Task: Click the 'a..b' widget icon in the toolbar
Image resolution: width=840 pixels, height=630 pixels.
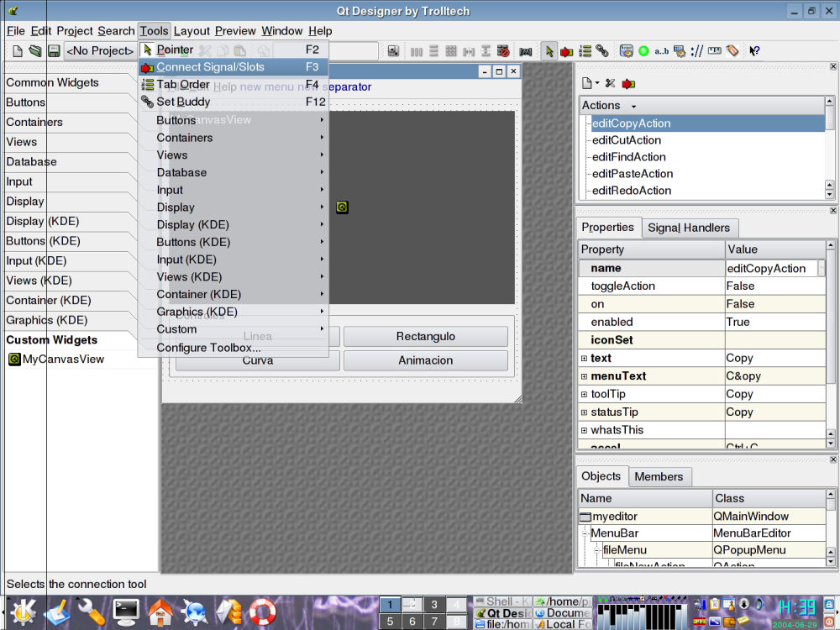Action: [x=662, y=51]
